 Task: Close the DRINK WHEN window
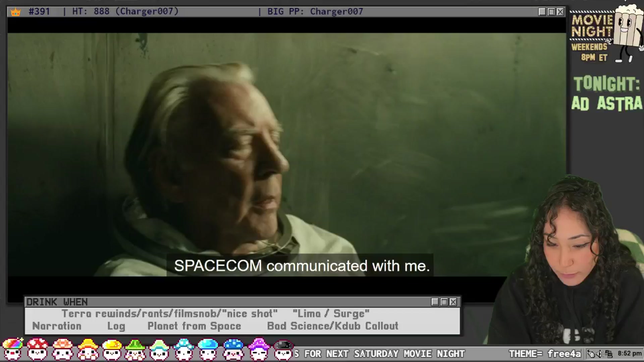coord(453,302)
